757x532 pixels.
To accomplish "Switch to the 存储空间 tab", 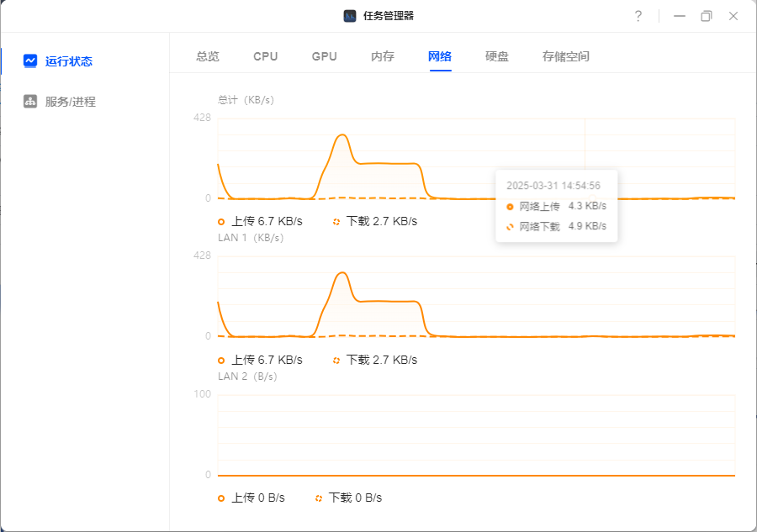I will pos(566,56).
